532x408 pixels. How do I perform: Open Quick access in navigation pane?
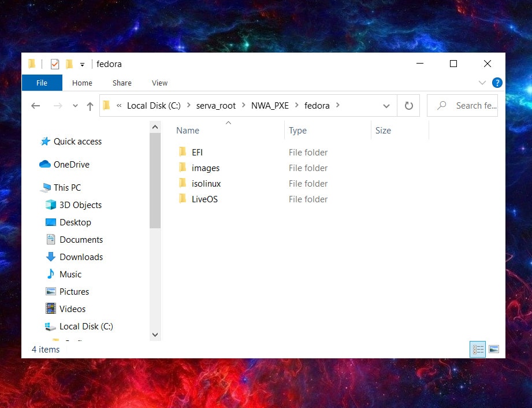tap(77, 142)
